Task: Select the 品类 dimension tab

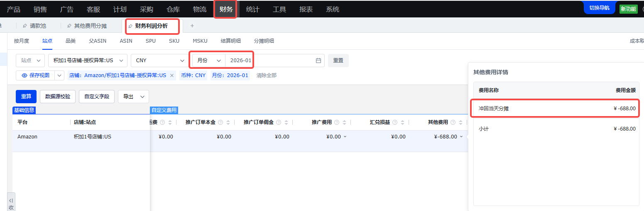Action: tap(71, 41)
